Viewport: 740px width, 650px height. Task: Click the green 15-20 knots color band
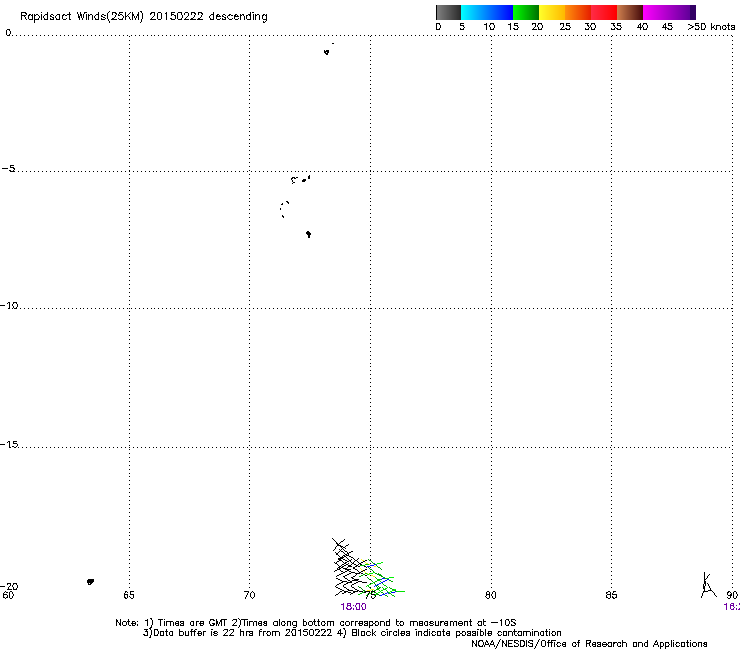click(526, 12)
